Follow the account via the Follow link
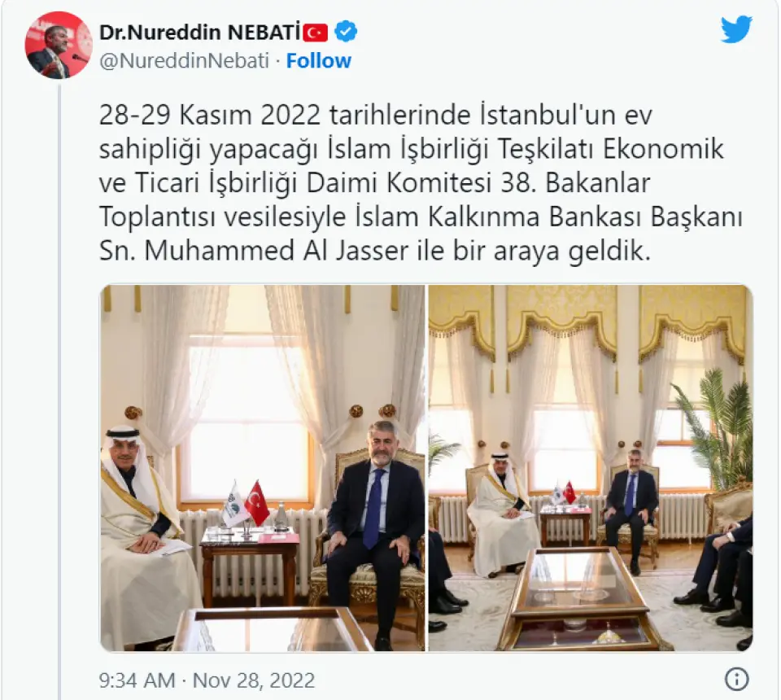Screen dimensions: 781x700 click(319, 61)
